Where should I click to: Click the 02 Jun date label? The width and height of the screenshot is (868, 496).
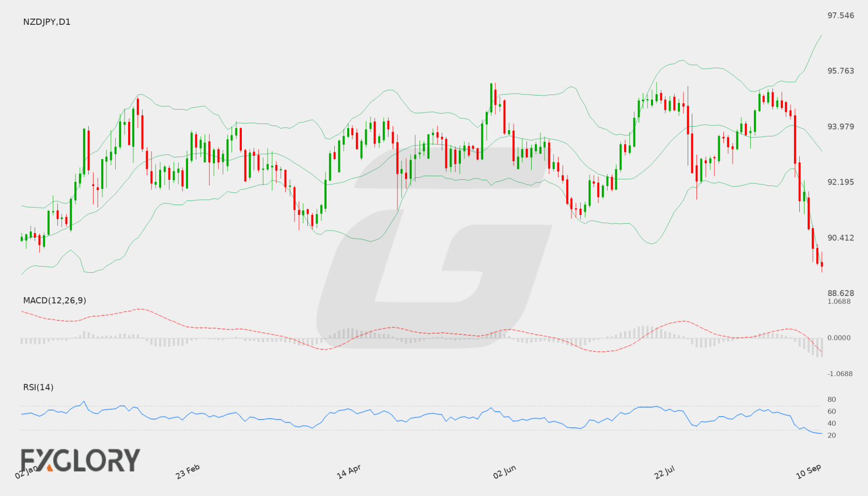point(505,471)
